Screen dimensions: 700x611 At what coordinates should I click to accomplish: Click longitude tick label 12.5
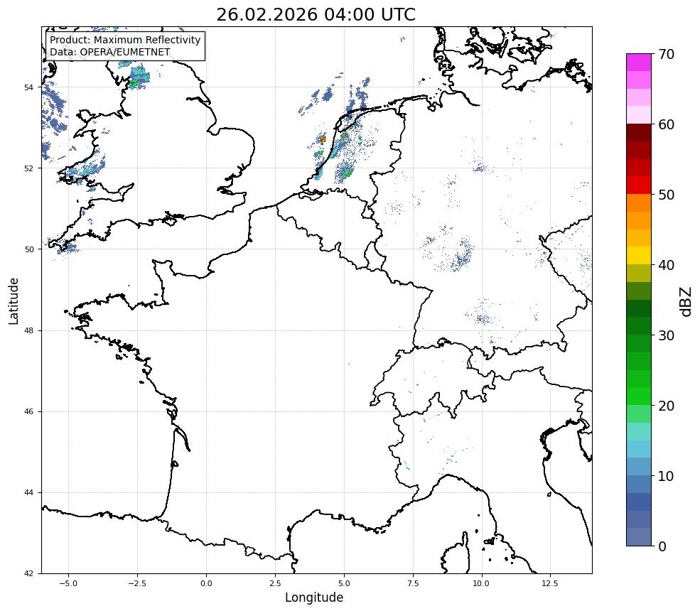(x=550, y=583)
